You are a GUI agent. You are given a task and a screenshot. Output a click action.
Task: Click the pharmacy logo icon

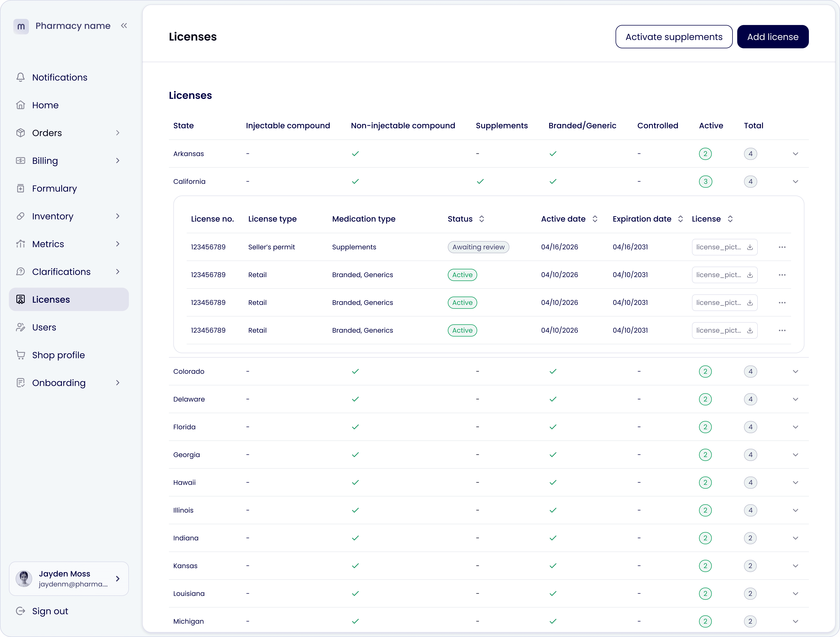pos(21,26)
